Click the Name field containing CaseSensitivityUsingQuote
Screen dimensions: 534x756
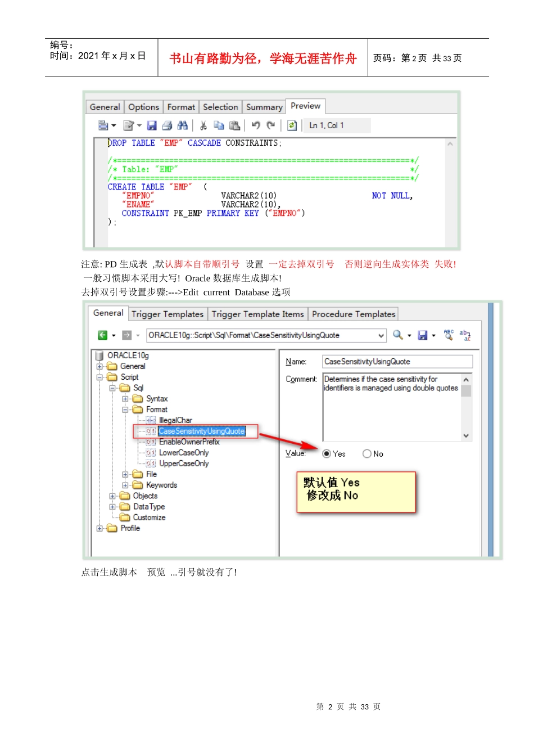pyautogui.click(x=397, y=362)
